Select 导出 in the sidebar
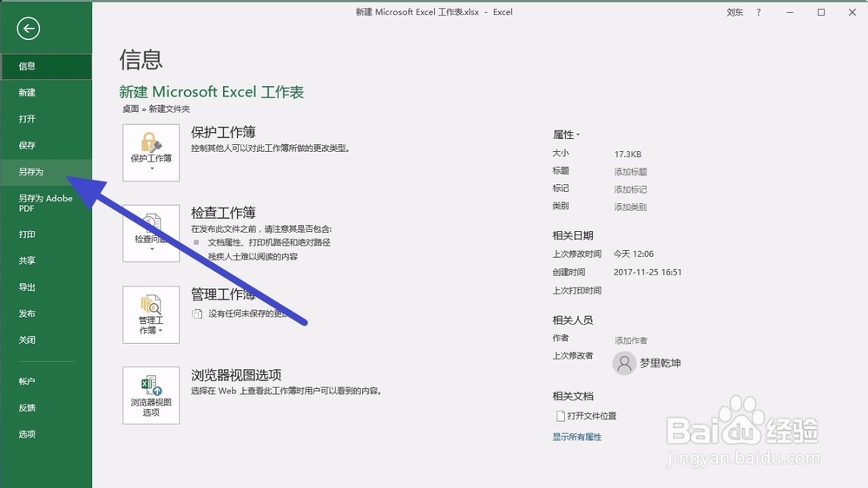 [46, 287]
